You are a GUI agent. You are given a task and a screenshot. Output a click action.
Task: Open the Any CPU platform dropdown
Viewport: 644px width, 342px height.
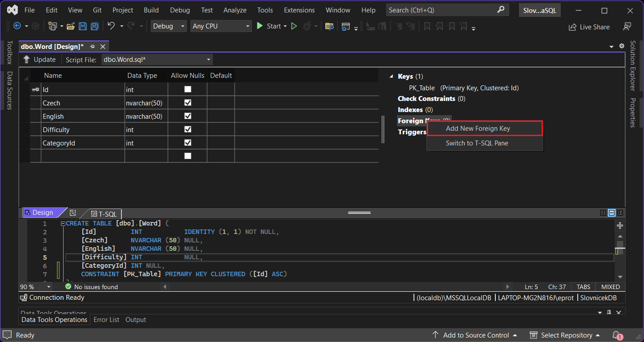click(221, 26)
